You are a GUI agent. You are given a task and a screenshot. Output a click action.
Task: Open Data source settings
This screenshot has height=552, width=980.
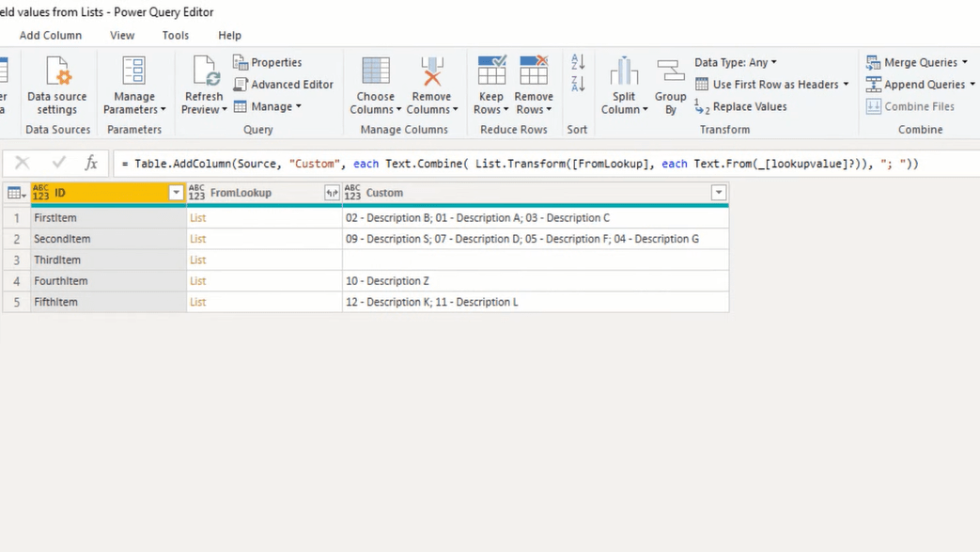57,86
